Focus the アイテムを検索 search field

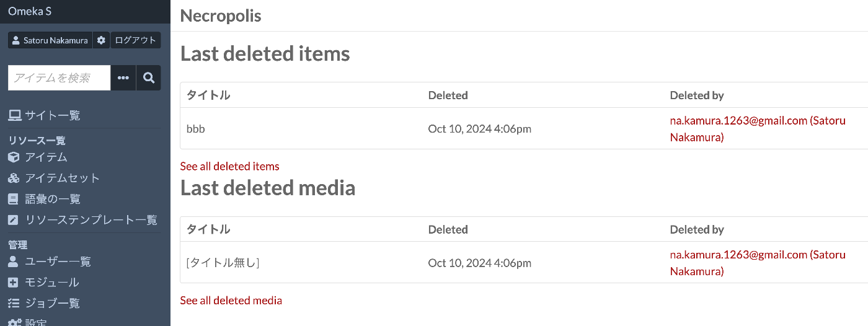click(60, 78)
